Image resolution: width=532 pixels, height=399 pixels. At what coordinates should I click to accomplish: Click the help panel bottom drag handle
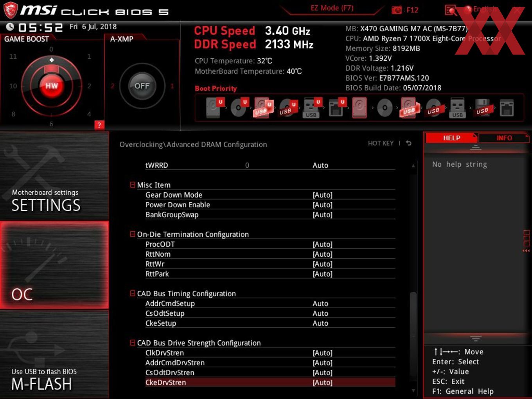(476, 338)
